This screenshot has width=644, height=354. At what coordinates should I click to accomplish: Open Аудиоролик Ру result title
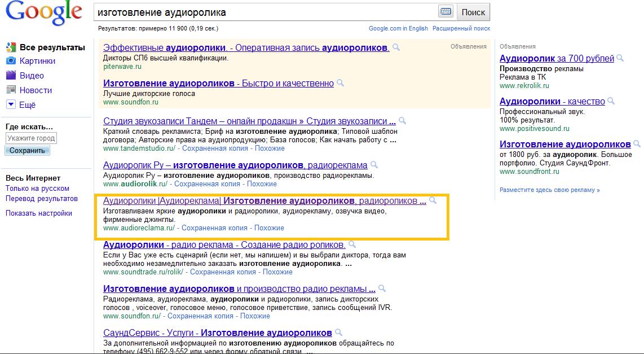coord(235,165)
